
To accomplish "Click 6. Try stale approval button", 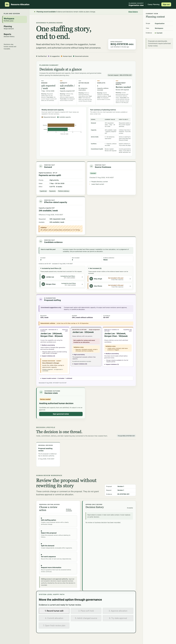I will pos(118,618).
